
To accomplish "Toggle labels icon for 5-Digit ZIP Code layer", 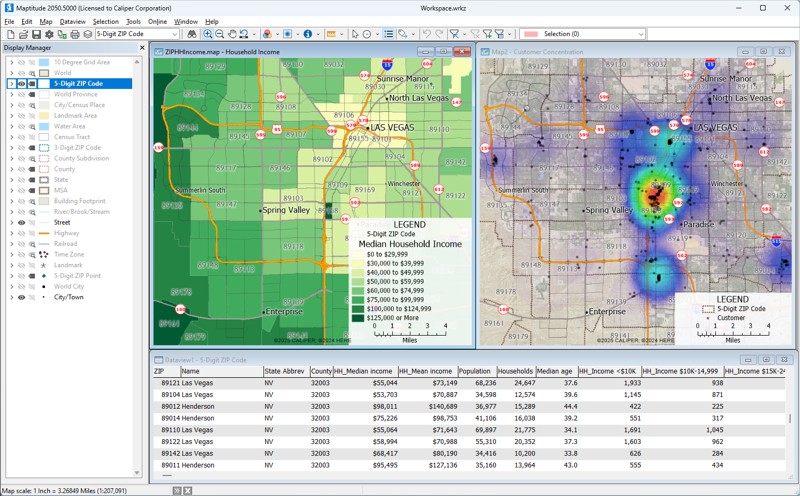I will [32, 84].
